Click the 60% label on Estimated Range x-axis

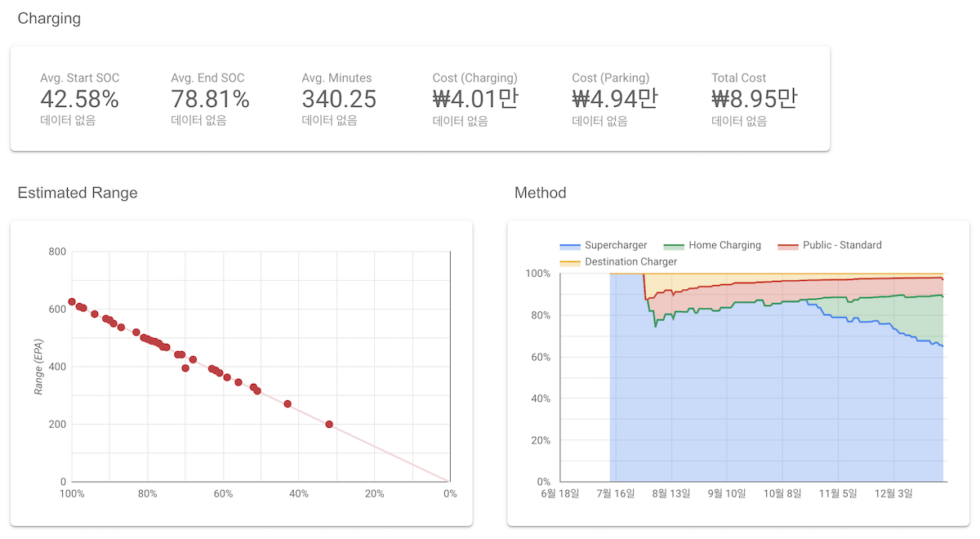point(223,494)
